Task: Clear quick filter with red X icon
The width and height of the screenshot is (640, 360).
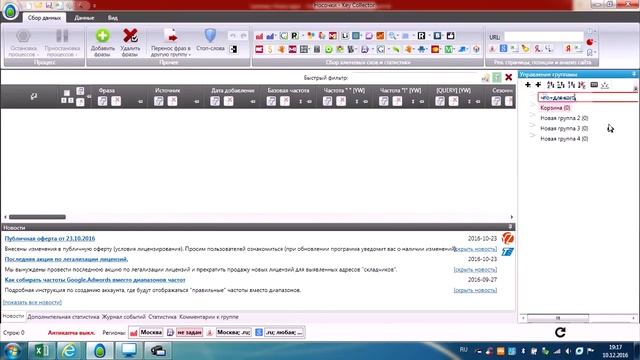Action: [509, 77]
